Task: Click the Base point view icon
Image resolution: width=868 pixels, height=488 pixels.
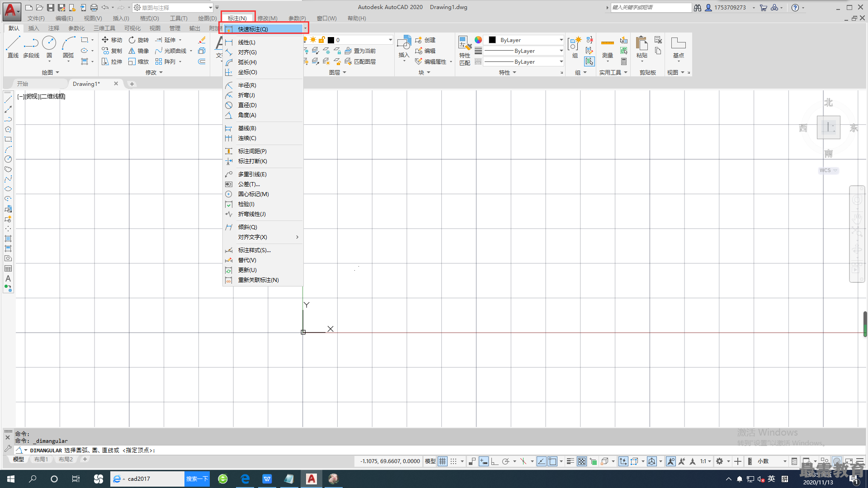Action: [x=678, y=47]
